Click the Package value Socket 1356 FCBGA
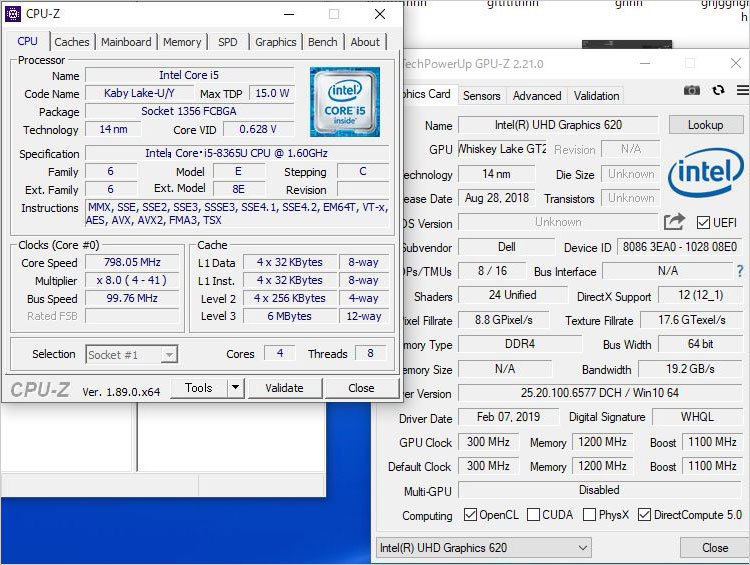Viewport: 750px width, 565px height. pyautogui.click(x=189, y=111)
